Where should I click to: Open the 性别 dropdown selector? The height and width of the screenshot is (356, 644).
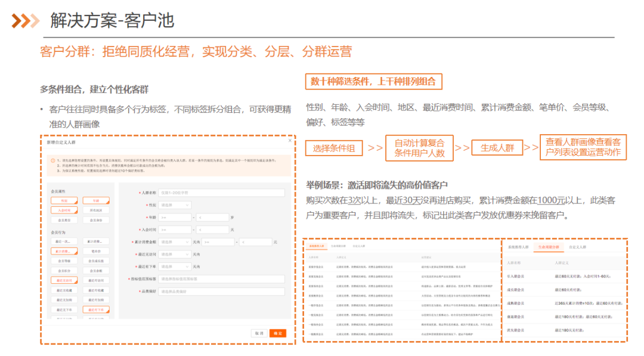pyautogui.click(x=174, y=205)
